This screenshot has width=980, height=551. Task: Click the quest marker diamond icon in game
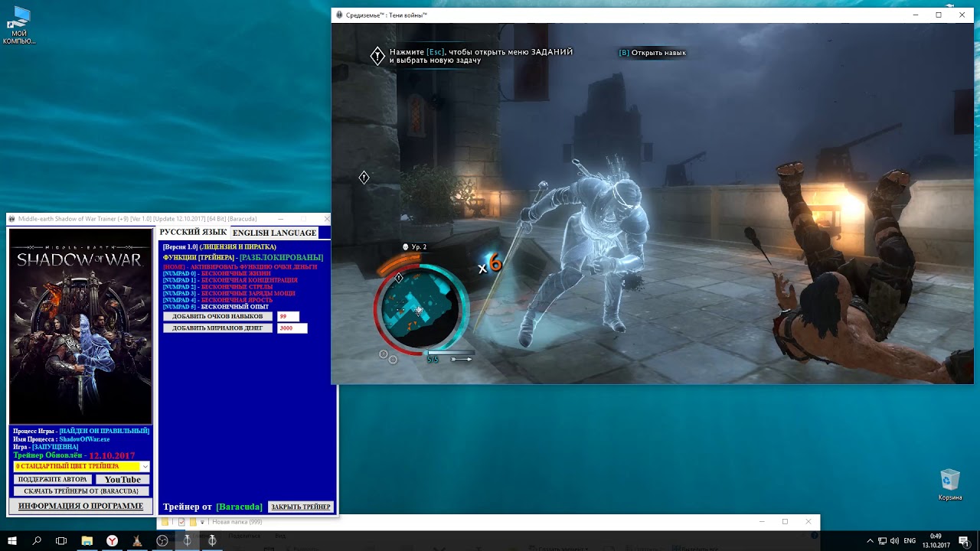tap(364, 178)
